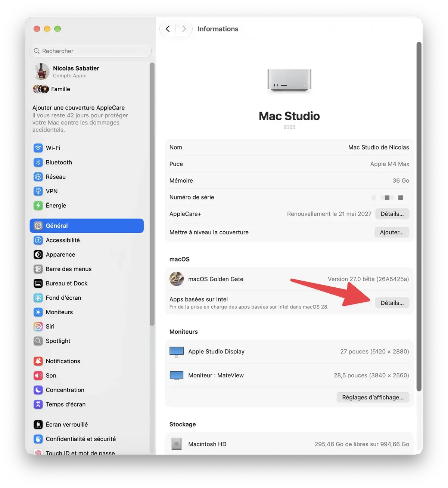Open Réglages d'affichage button
This screenshot has width=448, height=488.
pyautogui.click(x=373, y=397)
